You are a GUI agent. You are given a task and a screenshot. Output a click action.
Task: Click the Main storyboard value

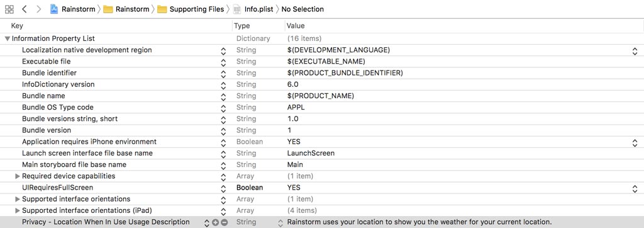(296, 164)
